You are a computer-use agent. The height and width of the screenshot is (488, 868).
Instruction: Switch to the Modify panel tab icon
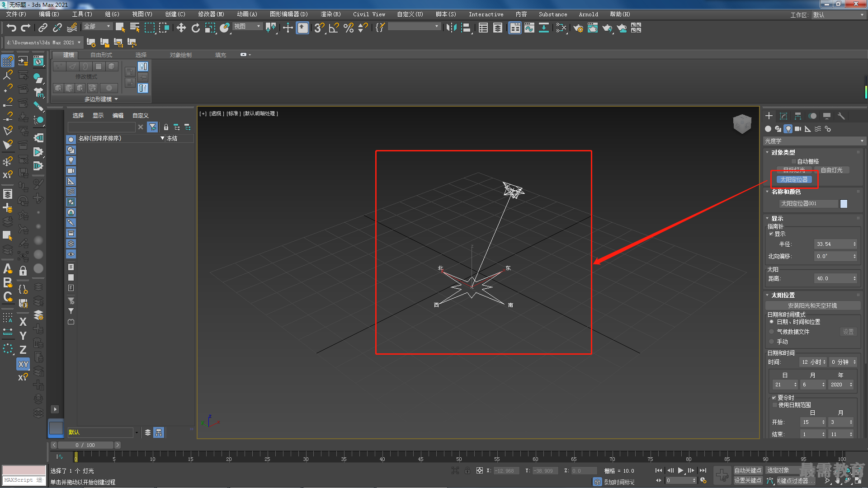click(x=783, y=116)
